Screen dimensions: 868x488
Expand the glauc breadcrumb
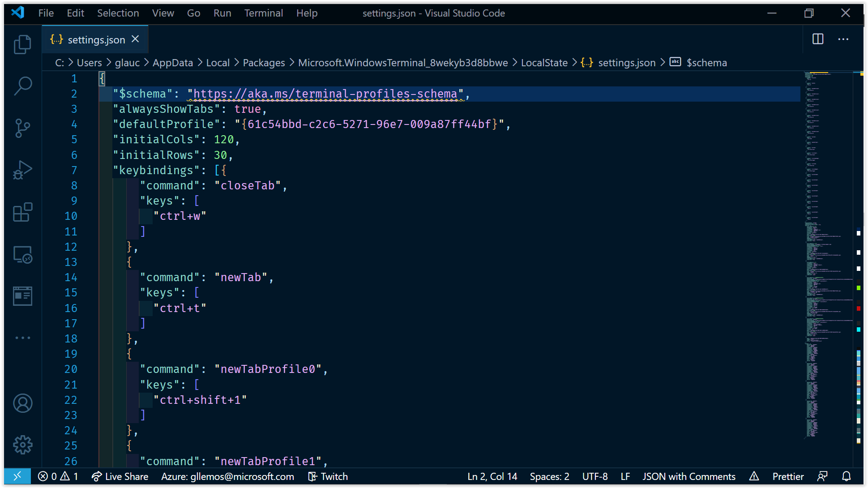(x=127, y=63)
